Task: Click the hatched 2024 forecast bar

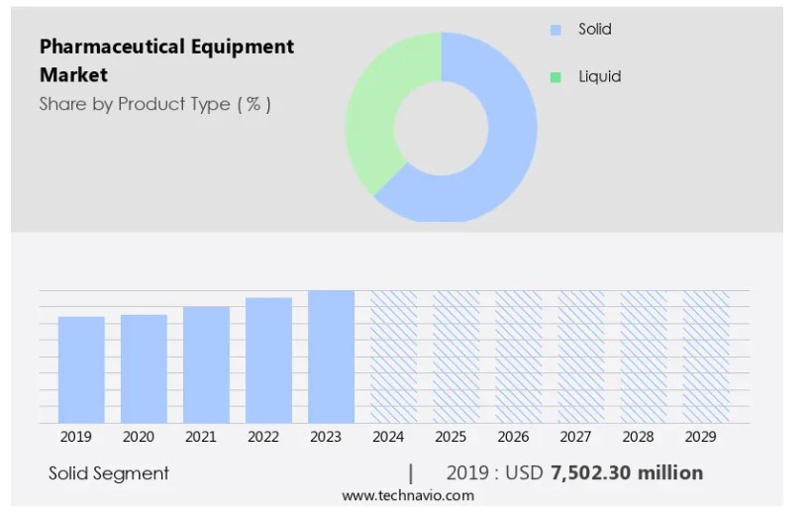Action: tap(393, 357)
